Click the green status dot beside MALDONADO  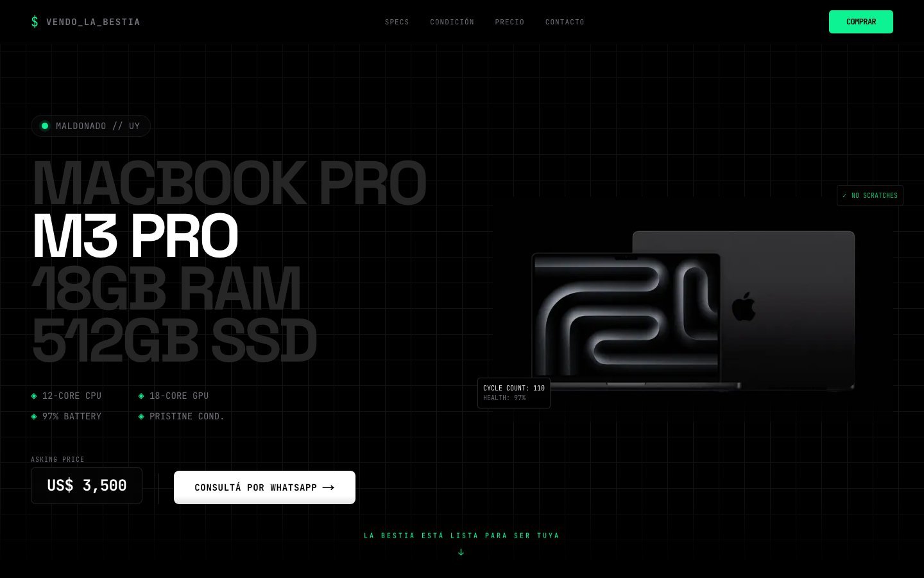click(x=45, y=126)
